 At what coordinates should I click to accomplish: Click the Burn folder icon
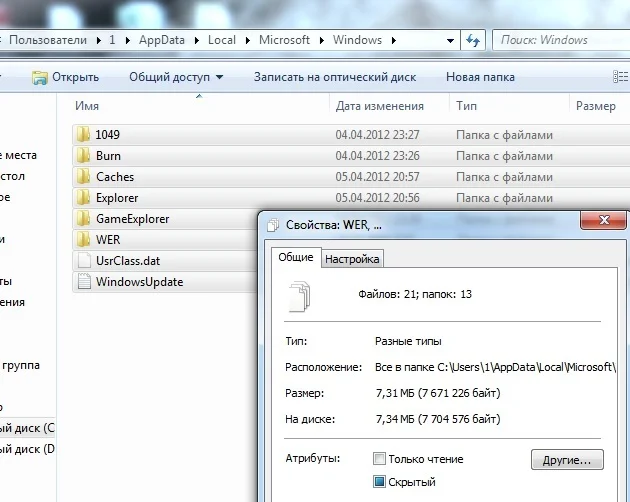click(83, 156)
